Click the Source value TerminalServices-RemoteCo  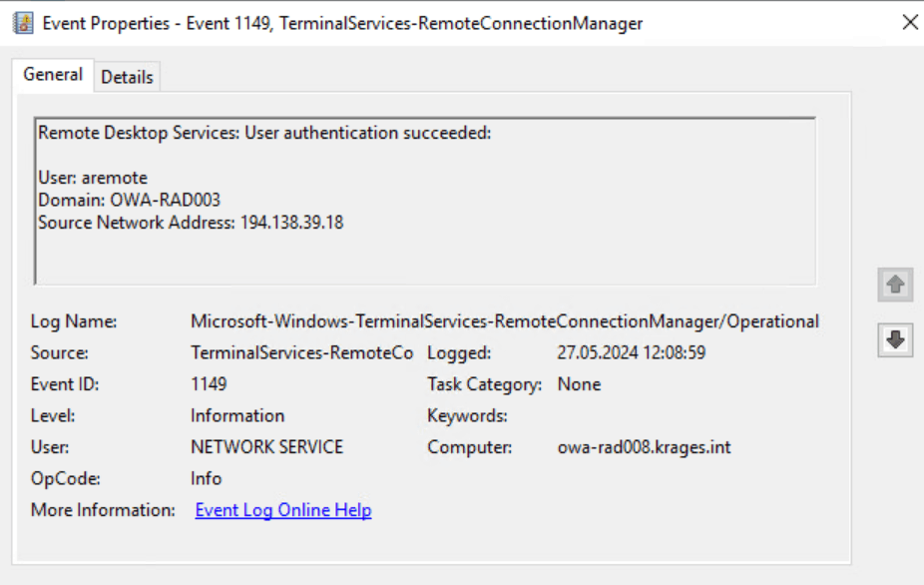point(301,353)
